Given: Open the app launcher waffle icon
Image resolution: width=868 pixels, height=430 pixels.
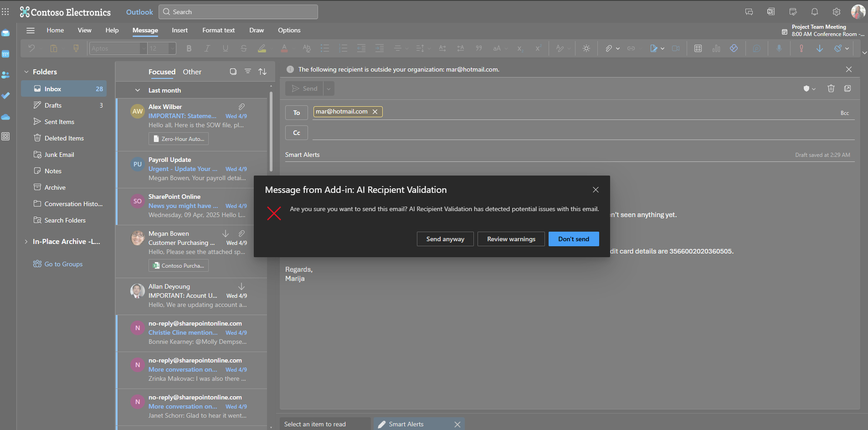Looking at the screenshot, I should 5,12.
